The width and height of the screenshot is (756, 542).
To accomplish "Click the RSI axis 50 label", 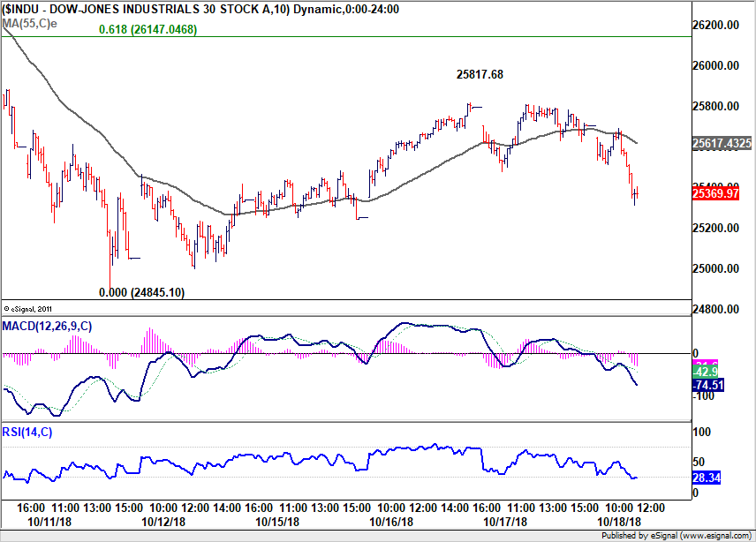I will [699, 462].
